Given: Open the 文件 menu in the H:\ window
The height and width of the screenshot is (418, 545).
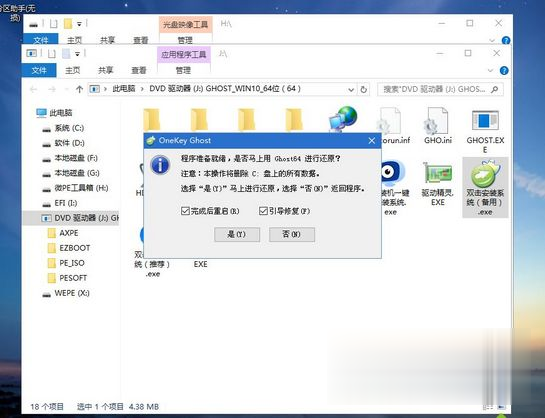Looking at the screenshot, I should coord(41,40).
